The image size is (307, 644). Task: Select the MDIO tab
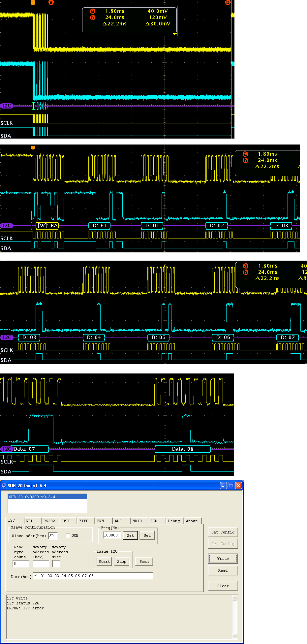pos(139,521)
